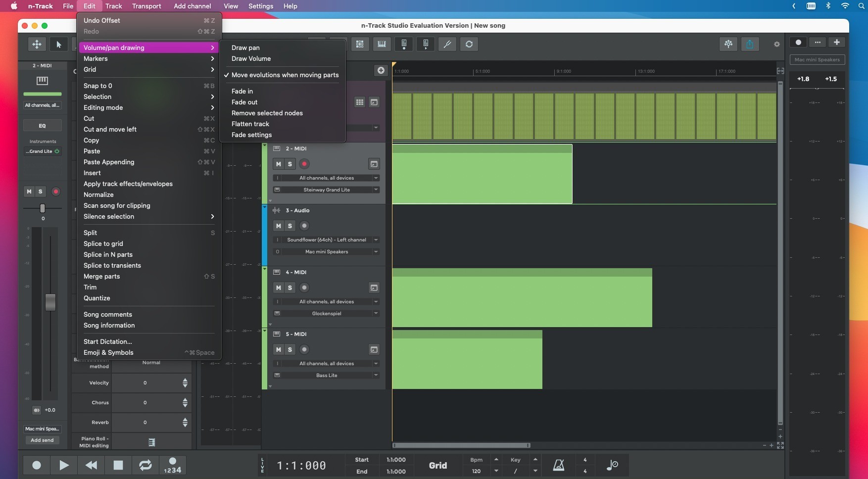Open Bass Lite instrument dropdown

327,375
